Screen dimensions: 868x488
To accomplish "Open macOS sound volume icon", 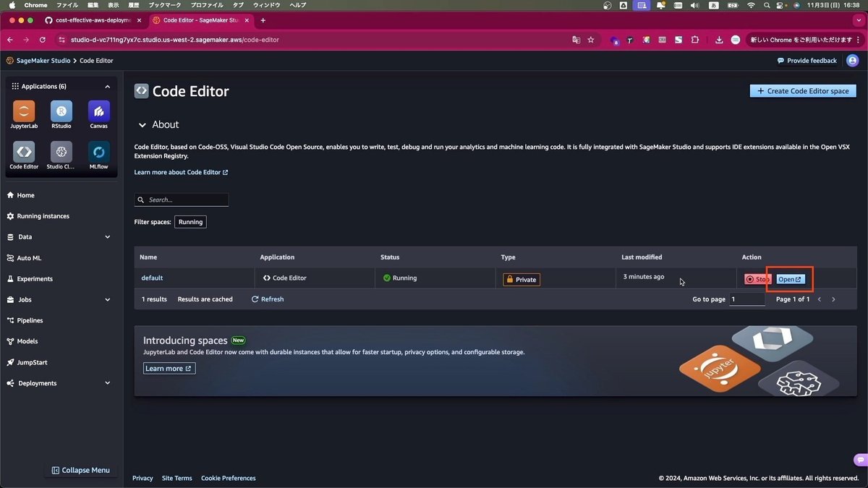I will 694,5.
